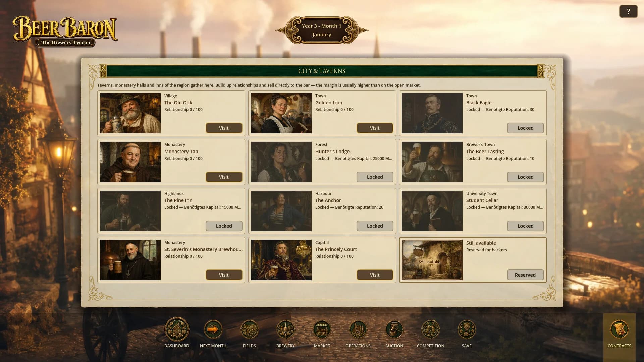The image size is (644, 362).
Task: Click the "Golden Lion" tavern name
Action: click(x=329, y=103)
